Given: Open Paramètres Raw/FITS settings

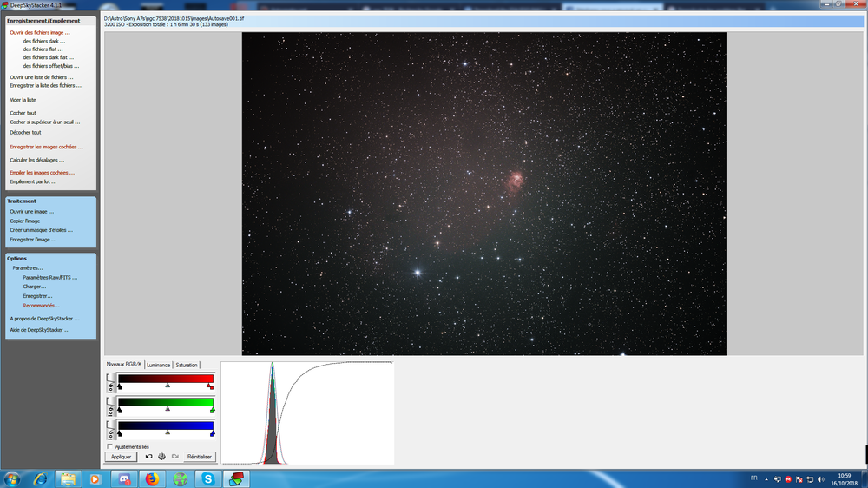Looking at the screenshot, I should coord(49,278).
